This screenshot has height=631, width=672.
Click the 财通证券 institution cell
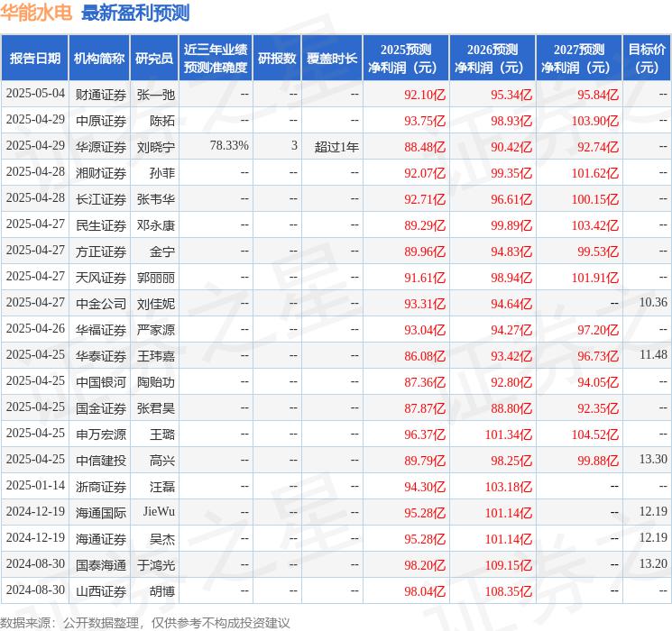tap(101, 95)
